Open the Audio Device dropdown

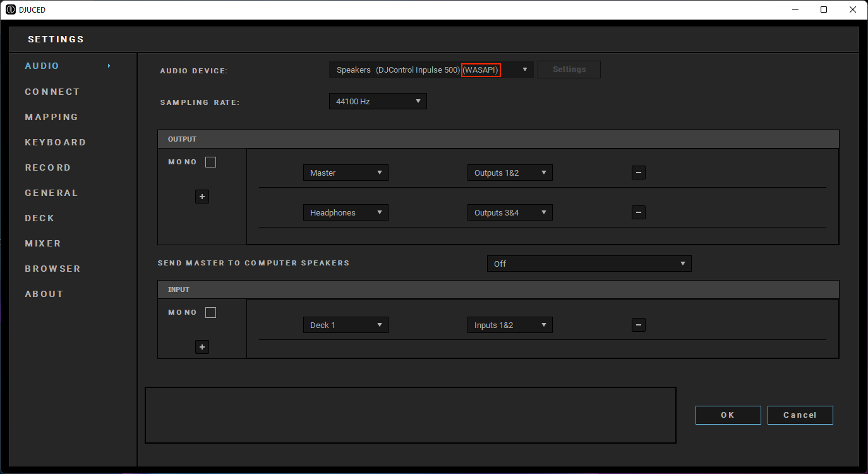coord(431,70)
